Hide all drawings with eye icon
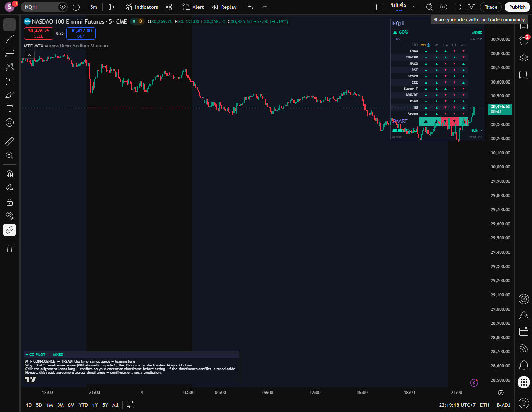 (10, 216)
